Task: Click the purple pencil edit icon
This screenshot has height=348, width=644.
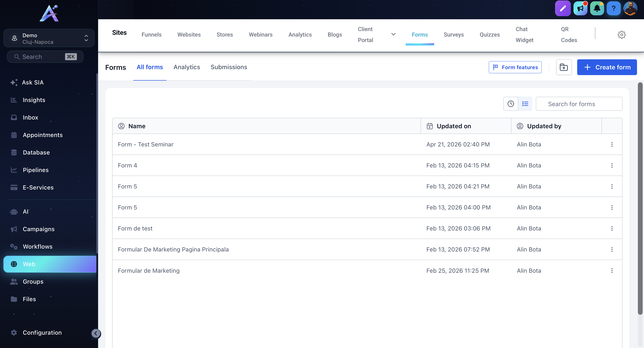Action: pyautogui.click(x=563, y=9)
